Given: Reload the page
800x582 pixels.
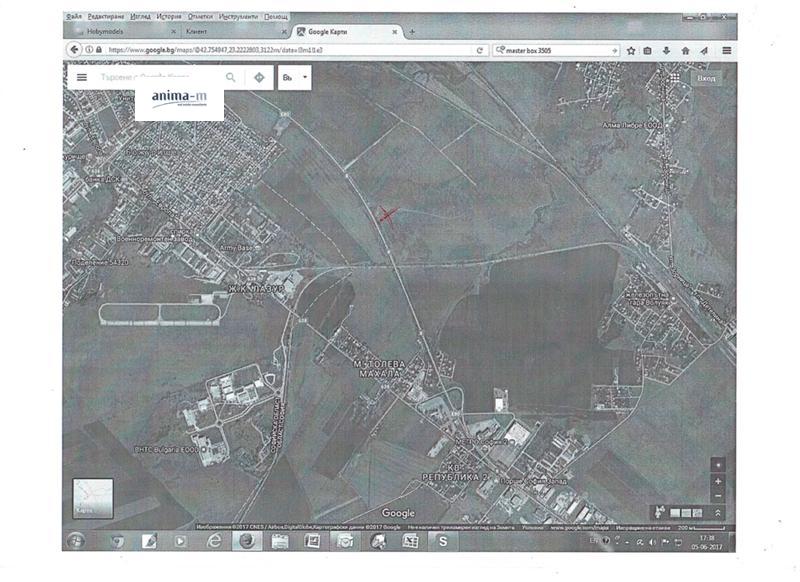Looking at the screenshot, I should click(x=481, y=50).
